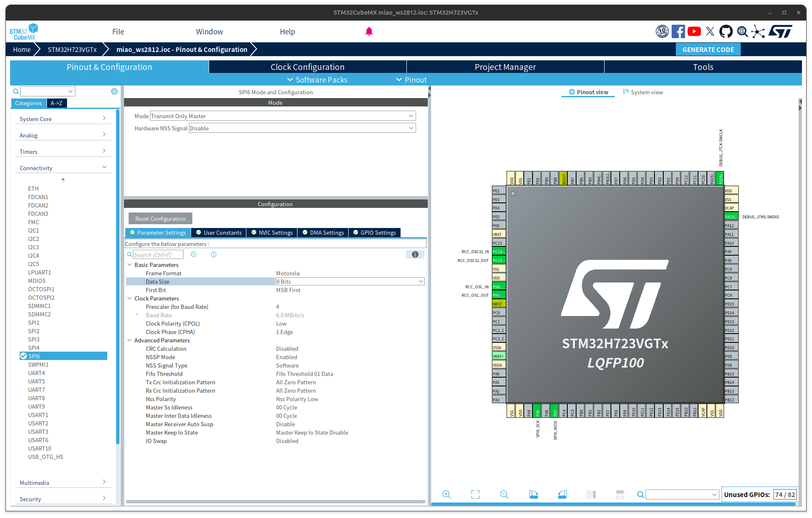The height and width of the screenshot is (518, 812).
Task: Open the SPI6 Mode dropdown
Action: click(282, 116)
